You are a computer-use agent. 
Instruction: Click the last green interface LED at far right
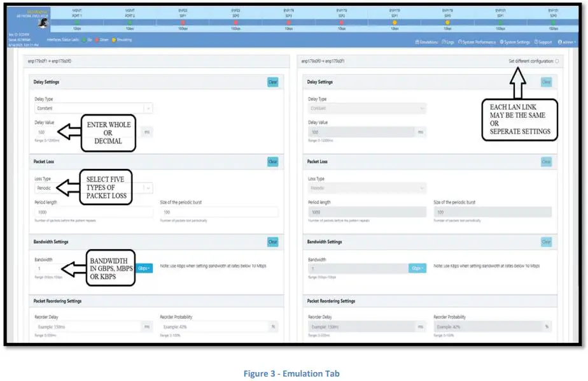[x=553, y=22]
